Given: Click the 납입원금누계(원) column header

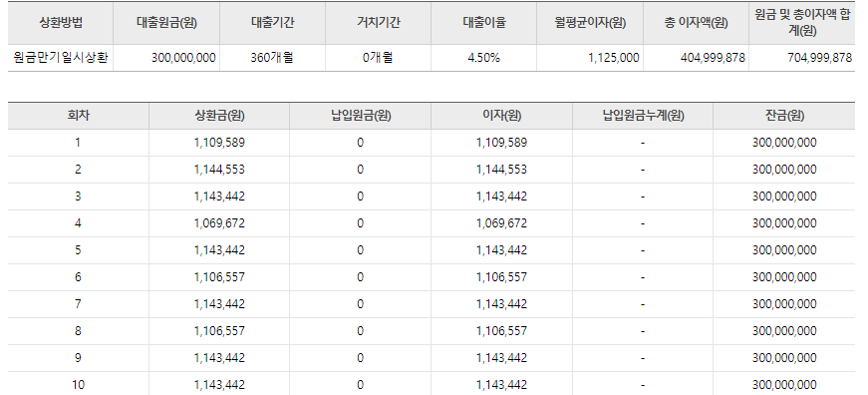Looking at the screenshot, I should (x=643, y=116).
